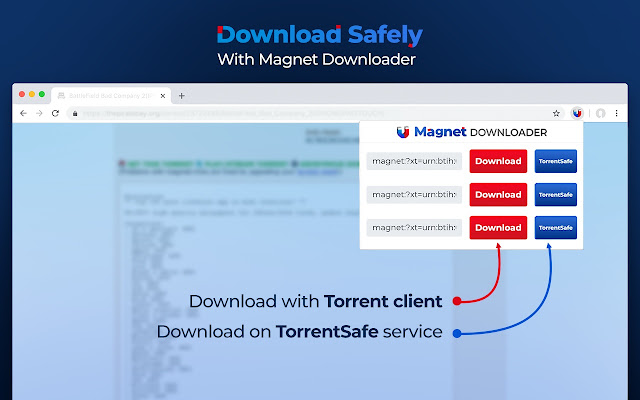
Task: Click the green maximize window button
Action: 42,94
